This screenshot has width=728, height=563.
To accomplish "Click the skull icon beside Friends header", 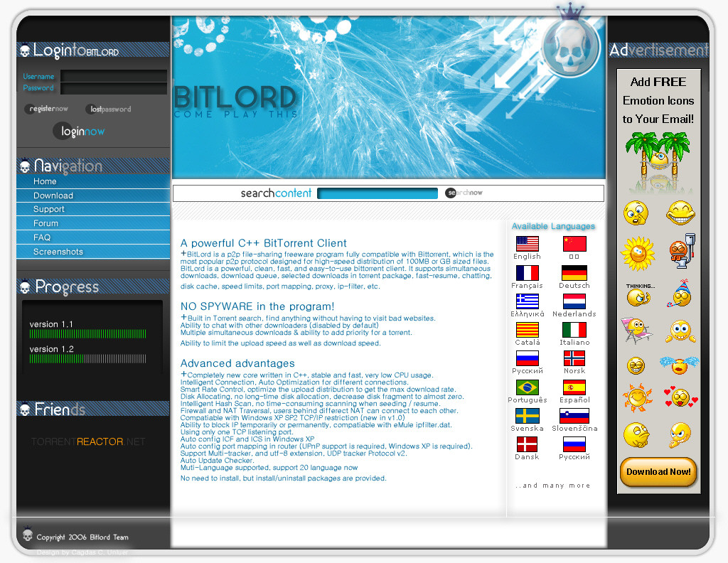I will [25, 409].
